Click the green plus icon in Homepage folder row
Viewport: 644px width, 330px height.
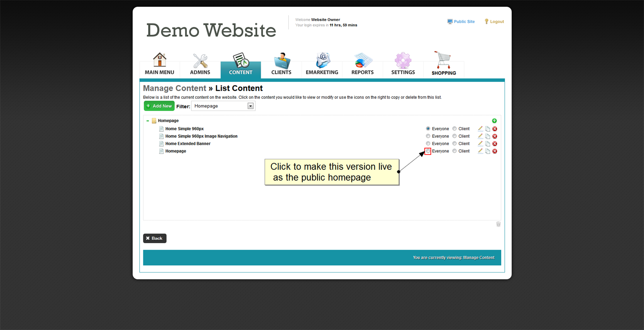494,121
